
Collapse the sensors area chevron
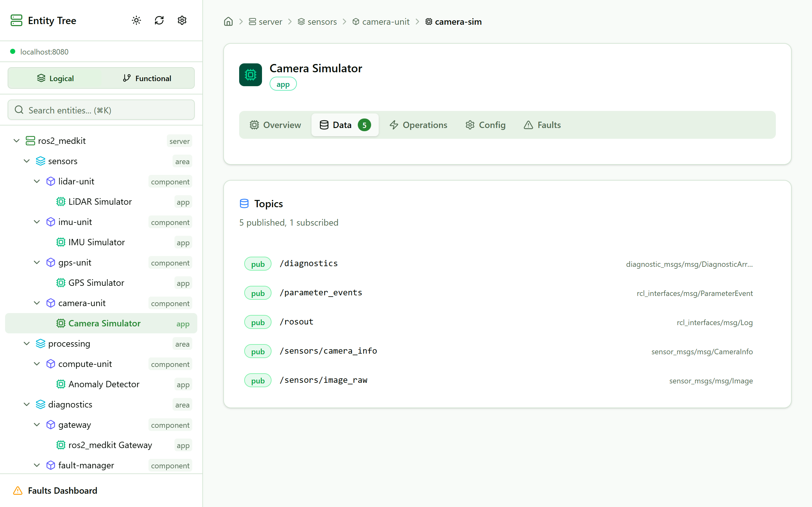27,161
